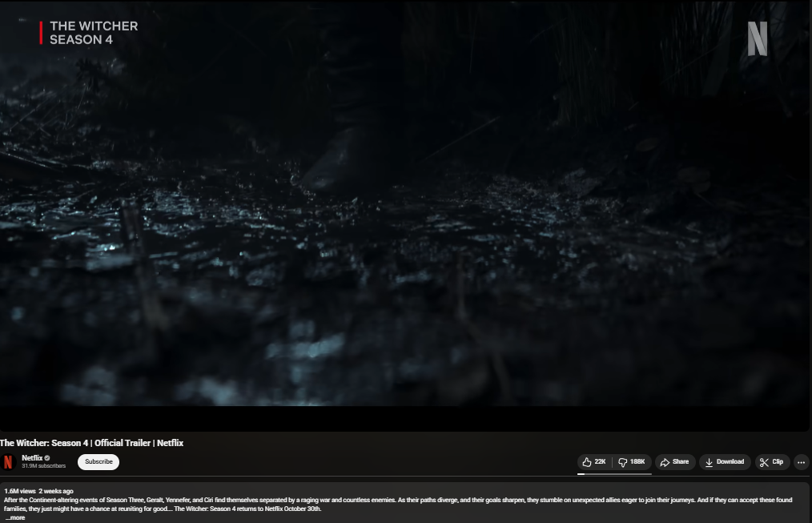Click the 31.9M subscribers count

coord(43,466)
